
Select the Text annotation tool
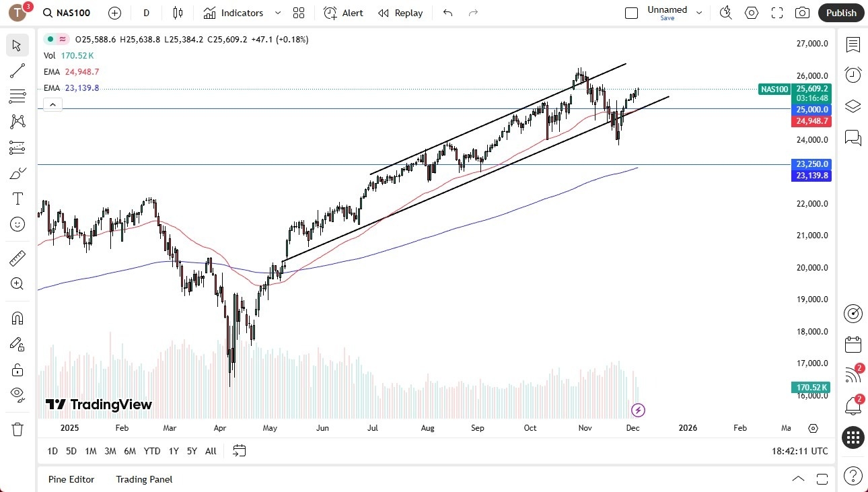tap(17, 198)
